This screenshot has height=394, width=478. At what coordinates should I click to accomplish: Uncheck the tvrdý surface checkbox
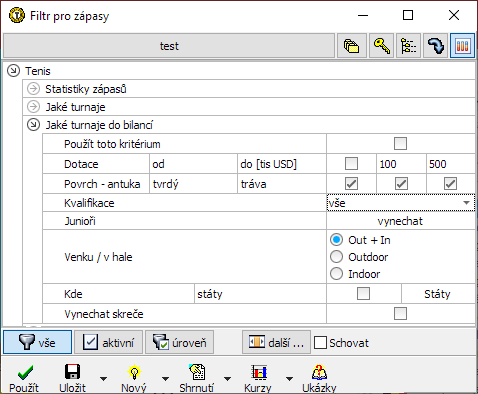pos(401,184)
